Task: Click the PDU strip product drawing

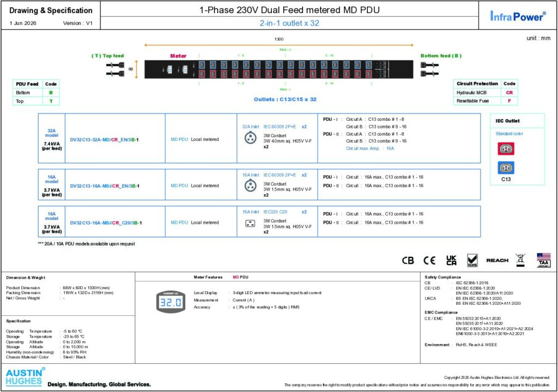Action: pyautogui.click(x=278, y=69)
